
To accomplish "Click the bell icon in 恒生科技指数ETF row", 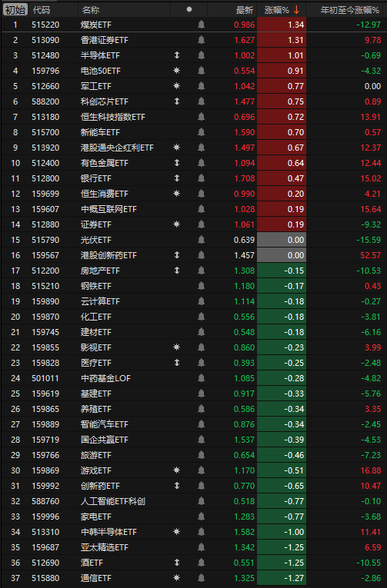I will pos(202,117).
